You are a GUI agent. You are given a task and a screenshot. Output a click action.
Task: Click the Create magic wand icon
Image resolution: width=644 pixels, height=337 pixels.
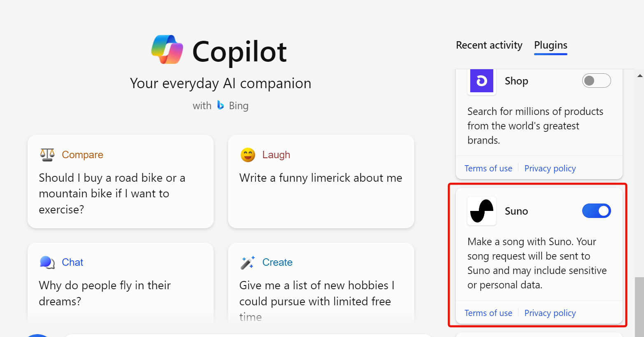(x=247, y=262)
